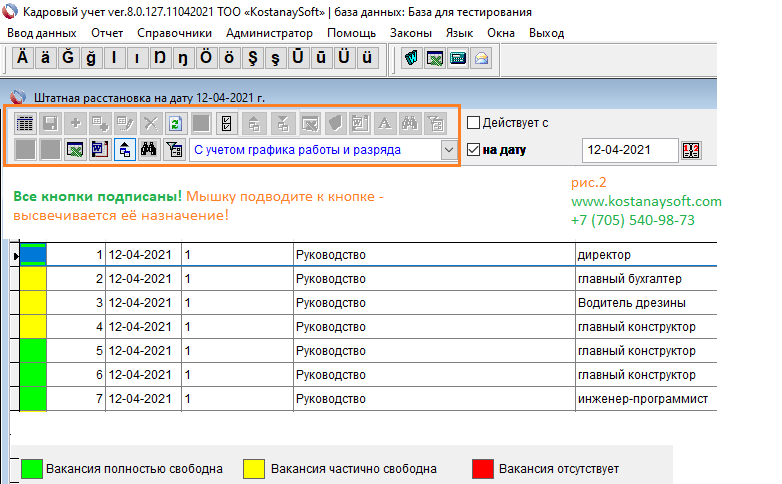Export to Excel with the colored form toolbar icon
Screen dimensions: 782x484
pyautogui.click(x=75, y=150)
